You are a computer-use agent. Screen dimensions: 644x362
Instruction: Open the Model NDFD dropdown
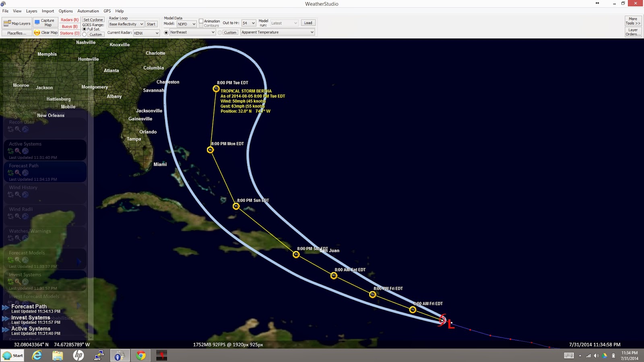[x=186, y=24]
